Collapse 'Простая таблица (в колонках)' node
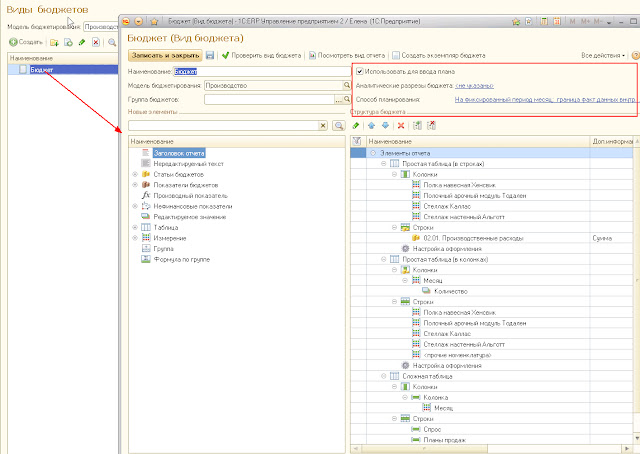Viewport: 640px width, 454px height. [x=383, y=259]
